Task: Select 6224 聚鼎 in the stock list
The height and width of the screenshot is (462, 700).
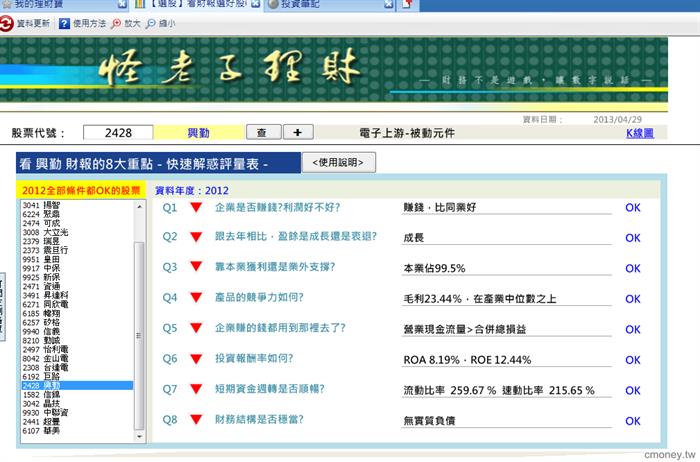Action: [x=78, y=214]
